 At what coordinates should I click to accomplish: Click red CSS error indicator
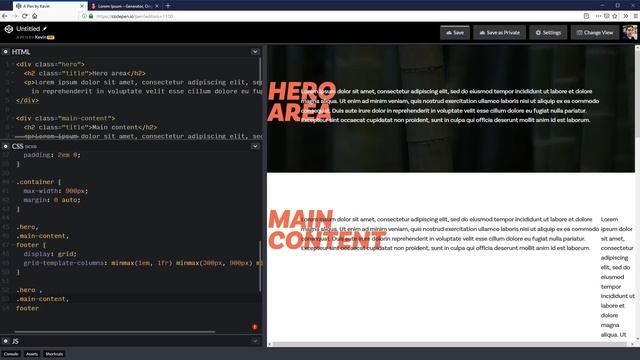pyautogui.click(x=255, y=327)
